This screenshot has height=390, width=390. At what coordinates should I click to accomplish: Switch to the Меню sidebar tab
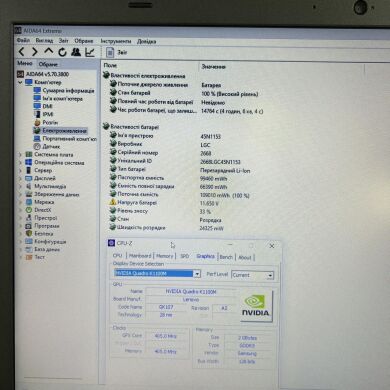[25, 63]
